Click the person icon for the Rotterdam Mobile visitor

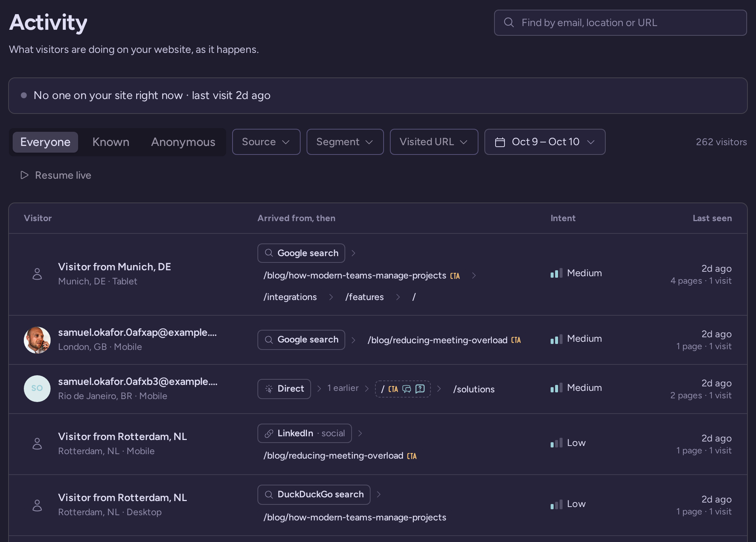point(37,444)
